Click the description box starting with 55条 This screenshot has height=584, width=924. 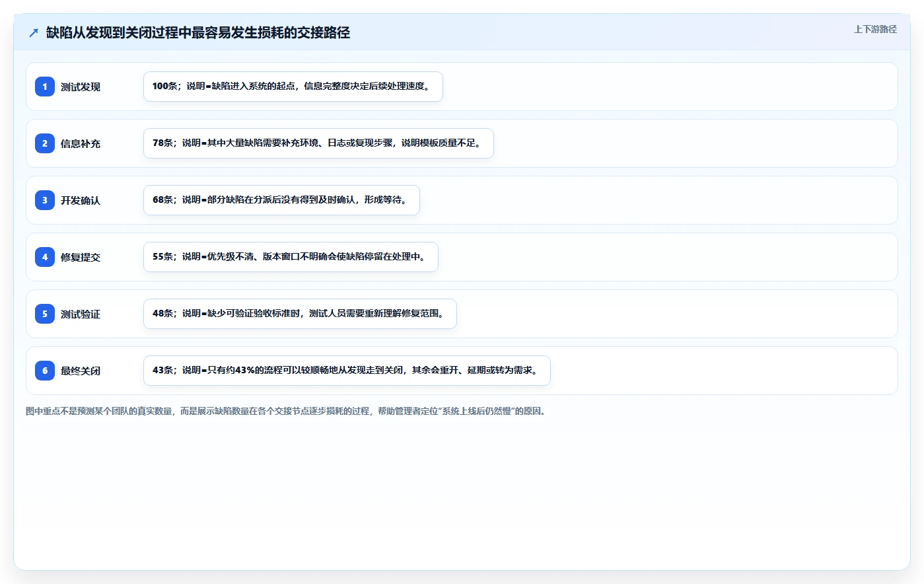click(x=291, y=257)
